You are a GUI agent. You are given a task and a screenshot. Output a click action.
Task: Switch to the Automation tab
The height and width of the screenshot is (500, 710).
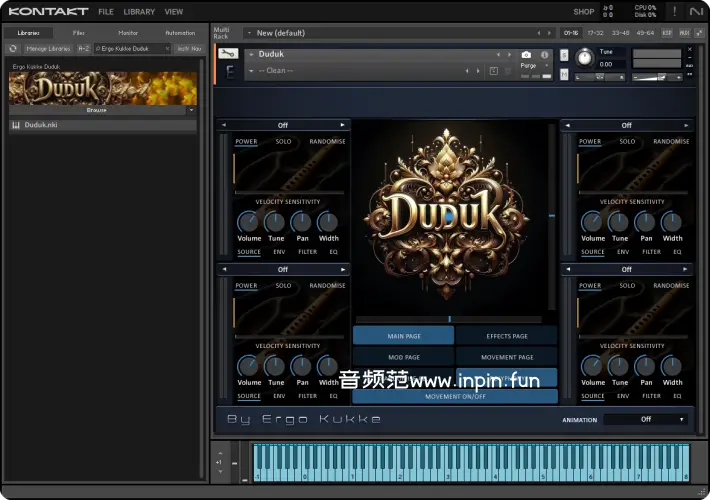[x=180, y=33]
